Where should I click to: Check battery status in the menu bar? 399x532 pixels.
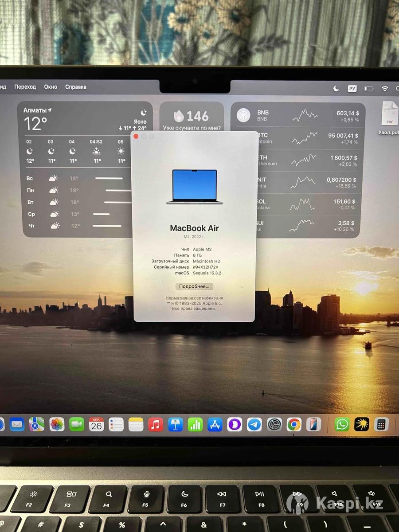[x=369, y=89]
